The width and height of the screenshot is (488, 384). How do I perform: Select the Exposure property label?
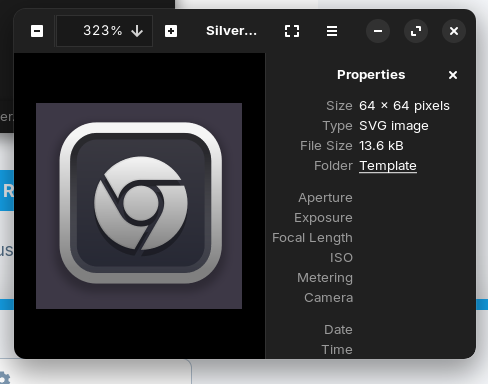[323, 218]
